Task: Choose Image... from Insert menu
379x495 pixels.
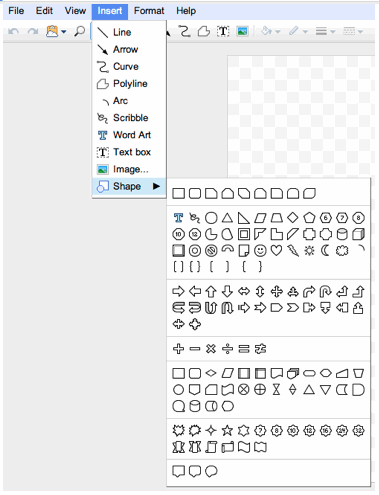Action: [x=129, y=169]
